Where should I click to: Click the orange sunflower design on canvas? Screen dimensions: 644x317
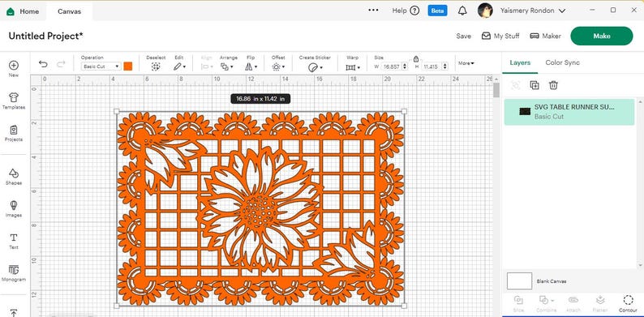click(260, 208)
